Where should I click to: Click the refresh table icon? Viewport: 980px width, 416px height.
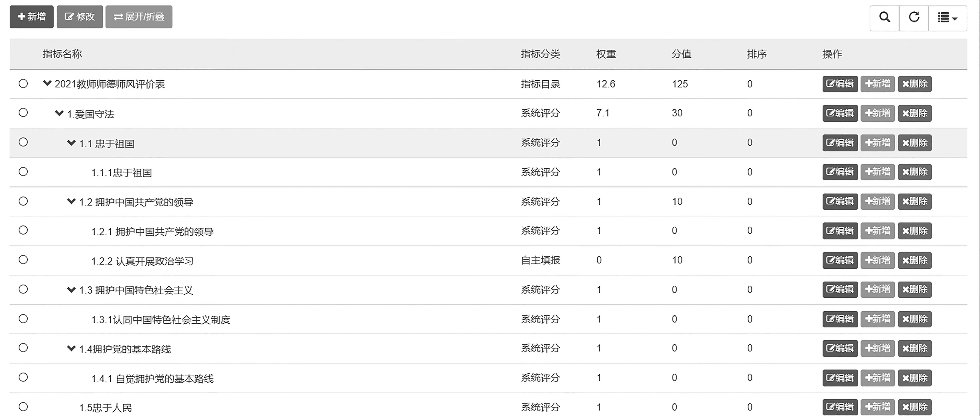[914, 18]
